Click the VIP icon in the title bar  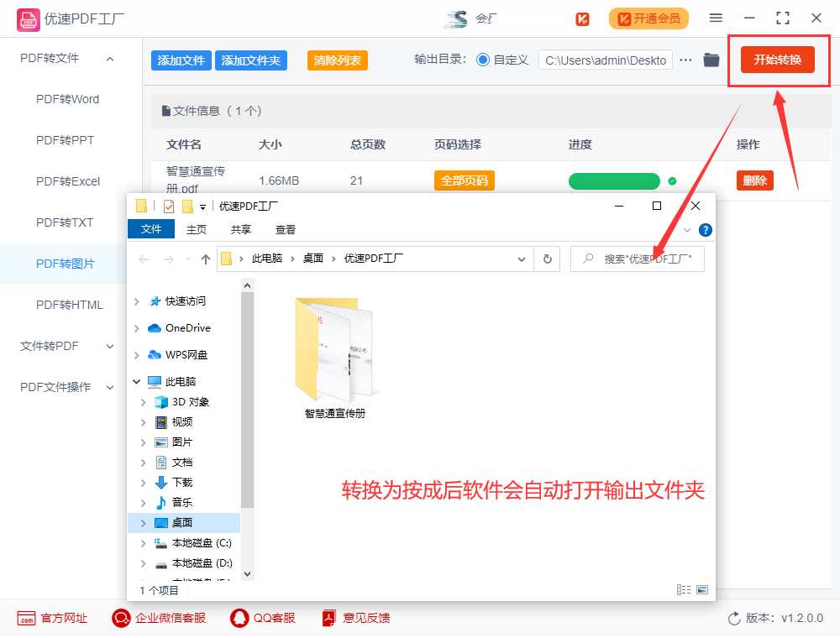[582, 18]
